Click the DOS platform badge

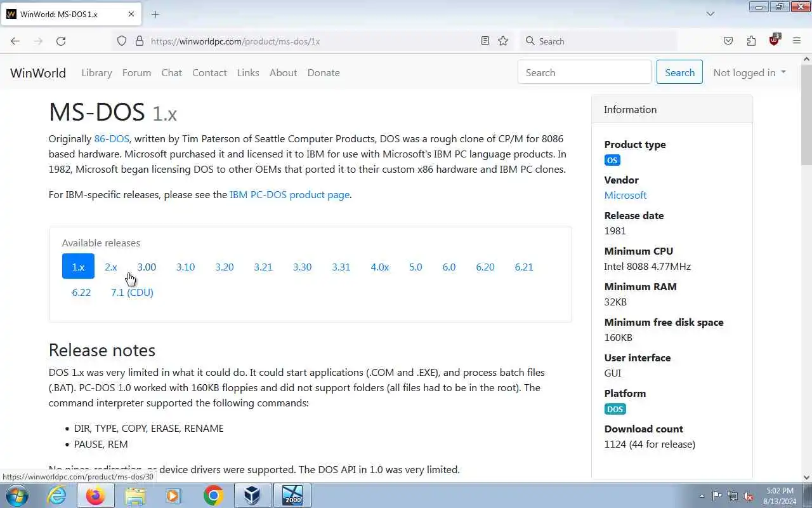tap(615, 409)
